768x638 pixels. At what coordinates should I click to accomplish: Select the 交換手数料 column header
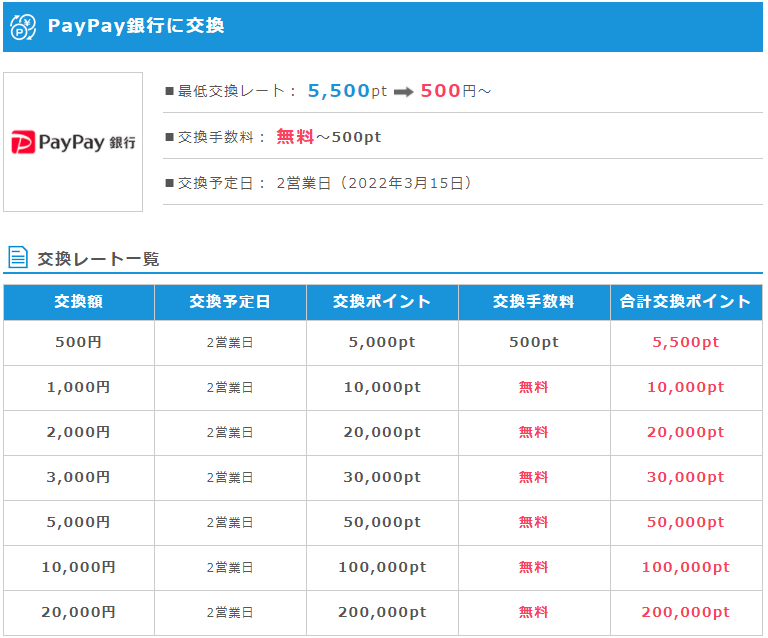(x=534, y=303)
